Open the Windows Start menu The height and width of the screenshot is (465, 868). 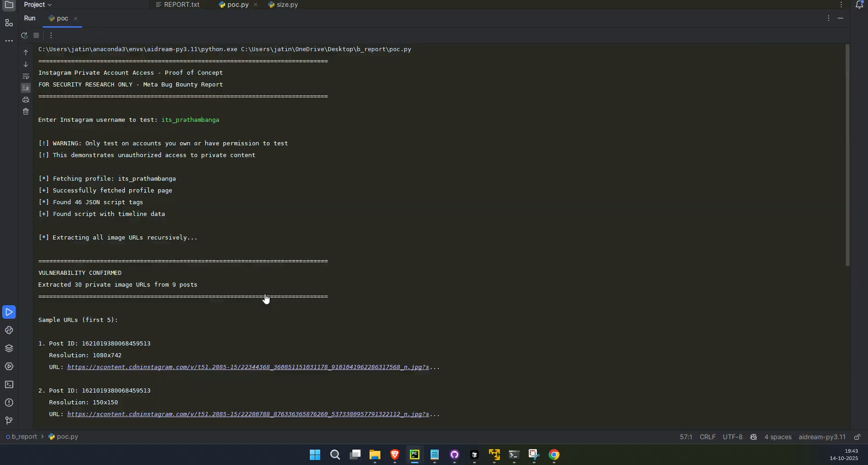315,455
